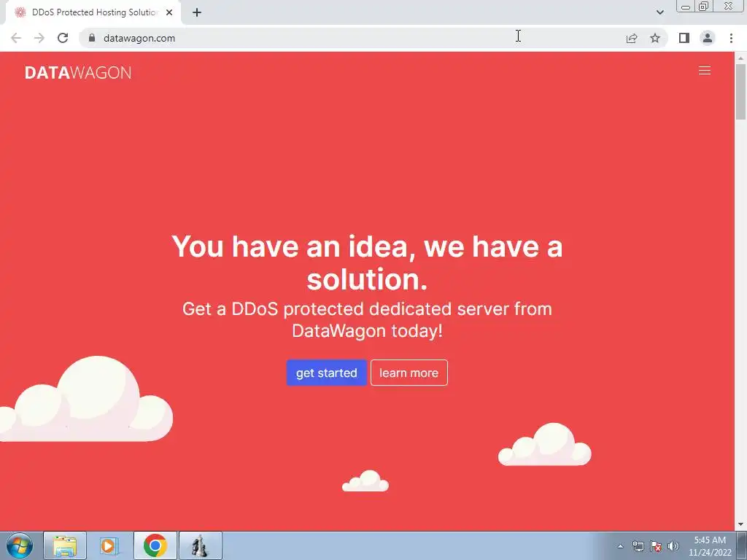
Task: Open the Action Center flag icon
Action: [x=656, y=546]
